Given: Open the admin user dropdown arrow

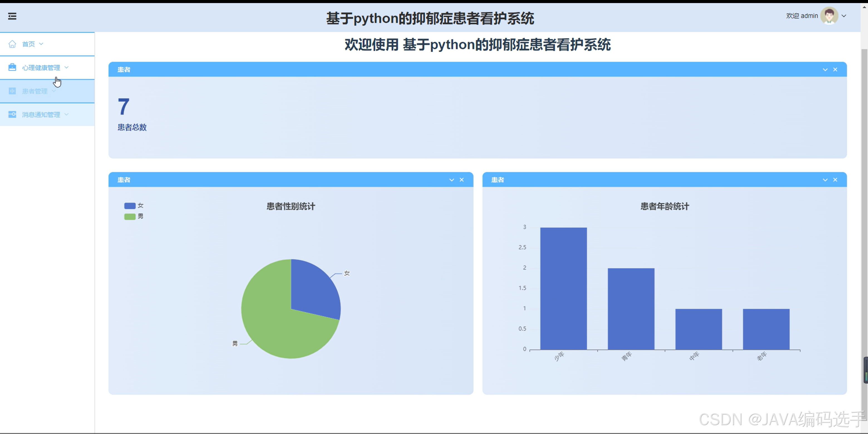Looking at the screenshot, I should click(x=844, y=16).
